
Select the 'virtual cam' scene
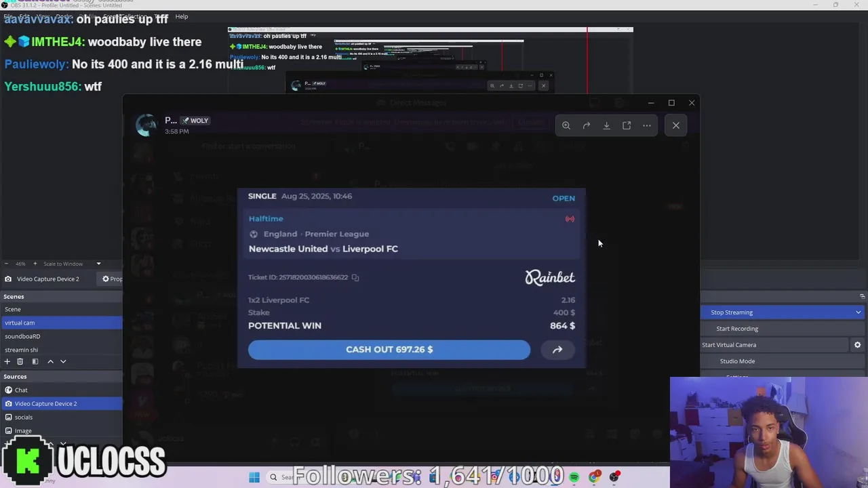61,323
